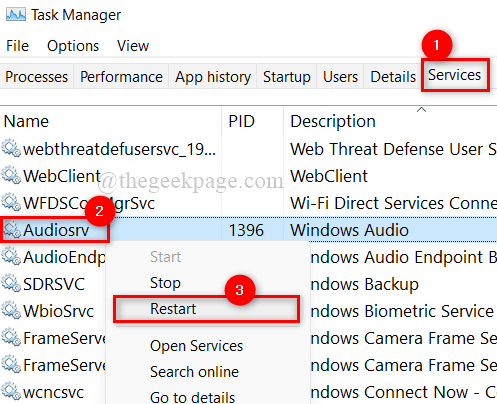Viewport: 497px width, 404px height.
Task: Select Search online from context menu
Action: pos(194,372)
